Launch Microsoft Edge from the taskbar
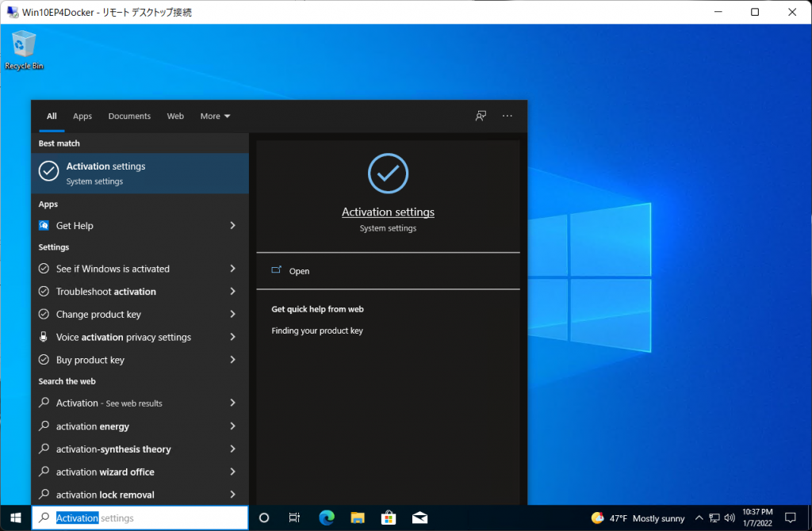812x531 pixels. pos(326,518)
